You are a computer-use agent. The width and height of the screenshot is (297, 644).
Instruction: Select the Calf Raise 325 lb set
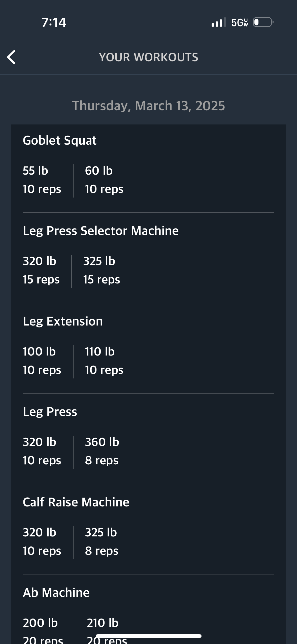click(102, 542)
